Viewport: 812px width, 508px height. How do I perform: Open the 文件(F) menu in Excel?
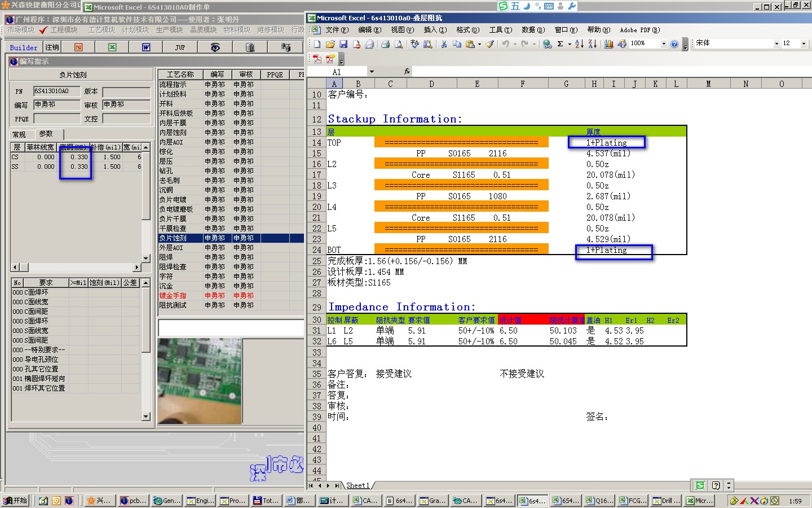click(x=337, y=30)
